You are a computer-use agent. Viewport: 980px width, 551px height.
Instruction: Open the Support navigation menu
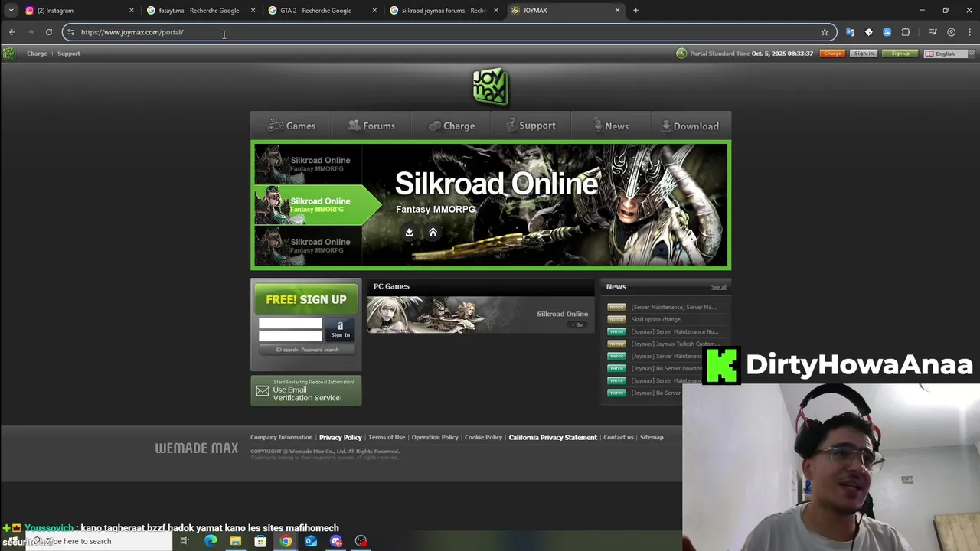[531, 126]
